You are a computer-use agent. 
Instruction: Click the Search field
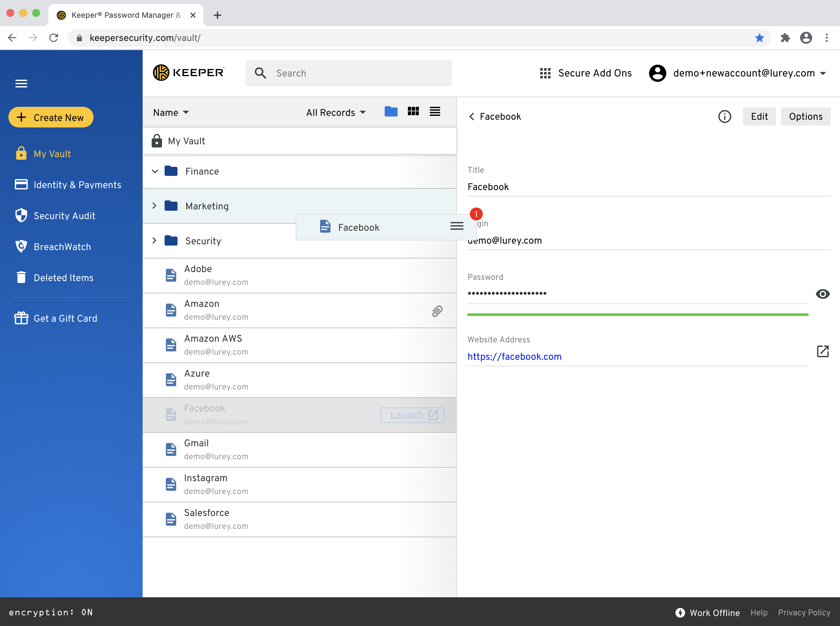(x=348, y=73)
